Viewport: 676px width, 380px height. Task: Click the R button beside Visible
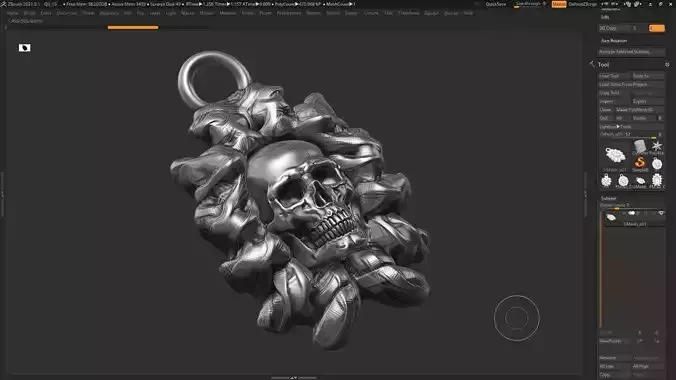pos(660,118)
